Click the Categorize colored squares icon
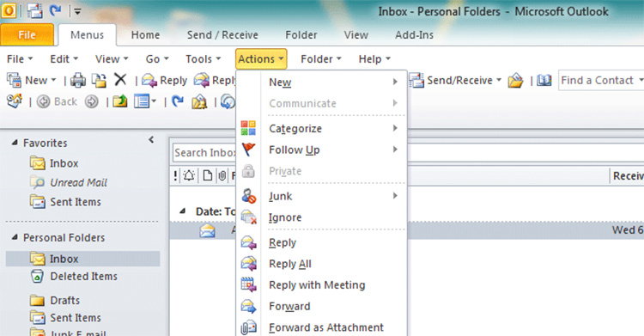Screen dimensions: 644x336 click(248, 128)
